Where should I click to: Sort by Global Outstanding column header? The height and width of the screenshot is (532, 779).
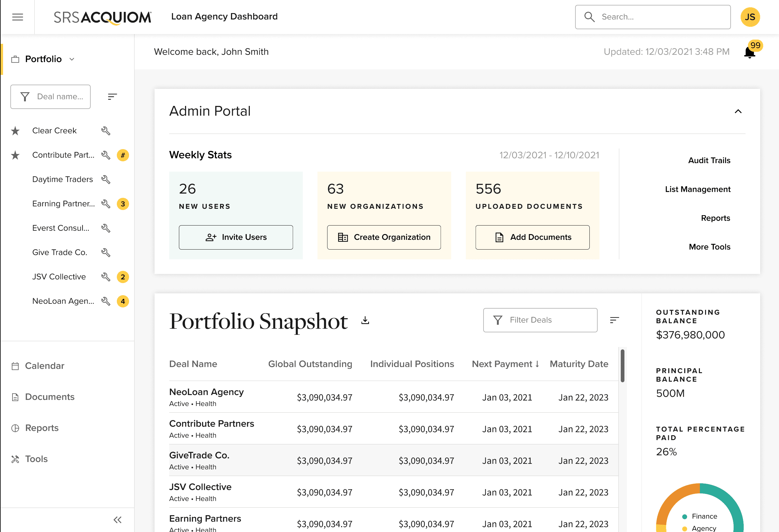[x=310, y=364]
